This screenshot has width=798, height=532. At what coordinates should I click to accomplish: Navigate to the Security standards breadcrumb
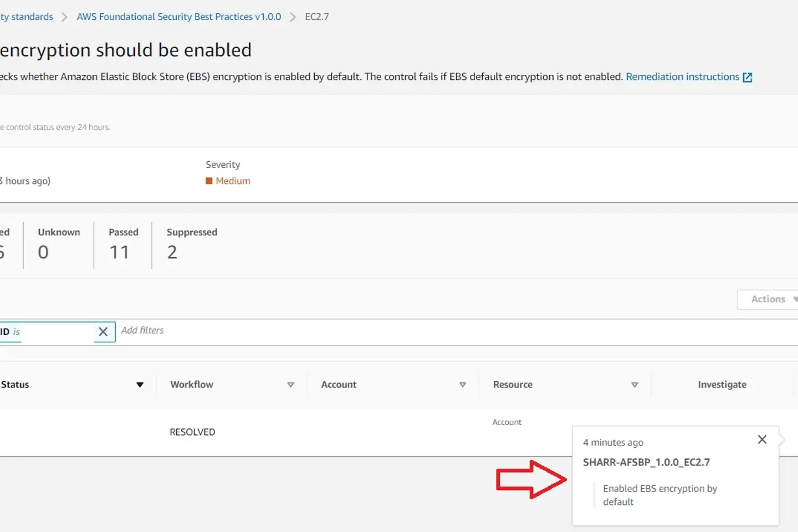[27, 17]
